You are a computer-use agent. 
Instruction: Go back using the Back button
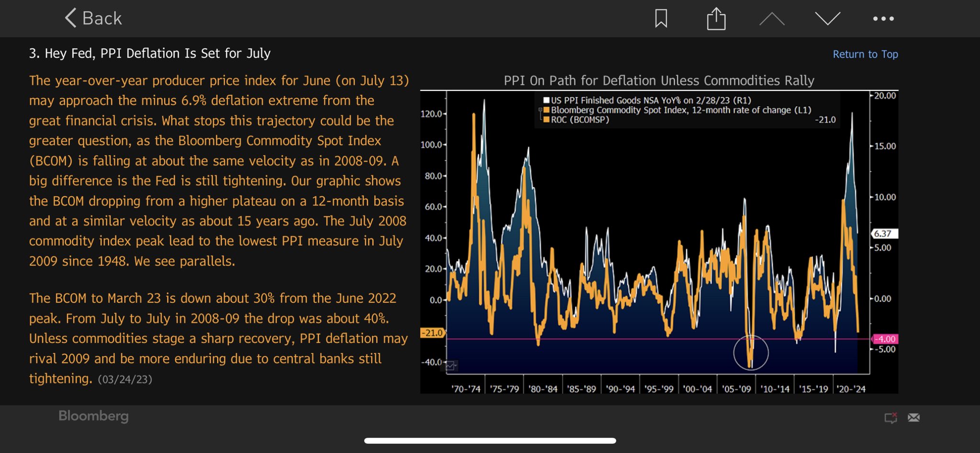[94, 18]
